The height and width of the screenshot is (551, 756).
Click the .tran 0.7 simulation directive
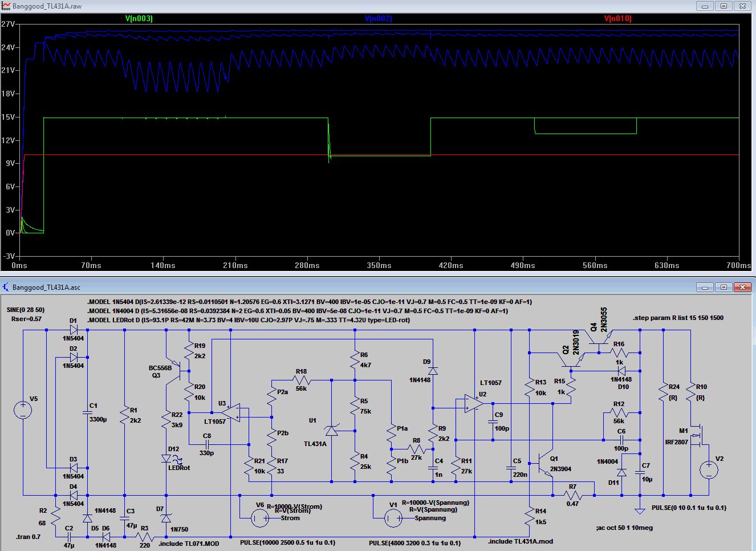(29, 537)
